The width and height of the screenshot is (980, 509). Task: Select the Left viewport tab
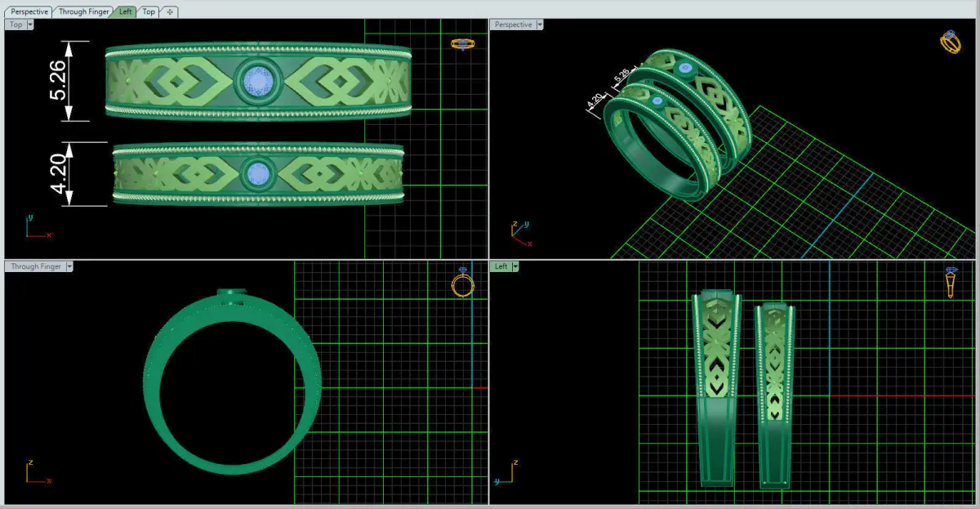click(125, 11)
